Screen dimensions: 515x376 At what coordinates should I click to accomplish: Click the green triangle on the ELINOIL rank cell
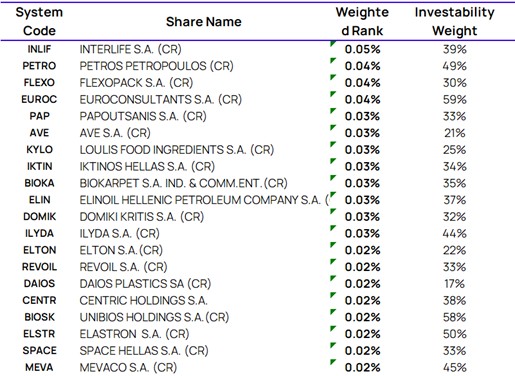332,194
